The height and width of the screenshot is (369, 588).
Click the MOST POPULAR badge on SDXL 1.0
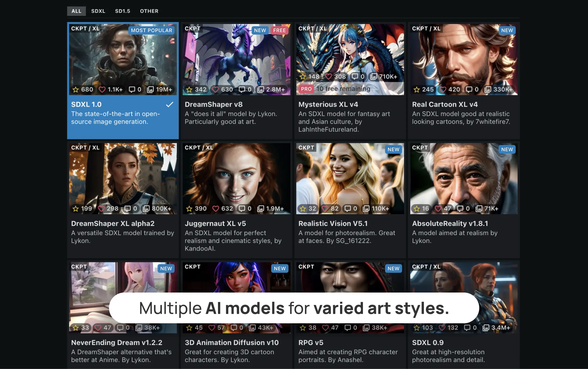point(151,30)
